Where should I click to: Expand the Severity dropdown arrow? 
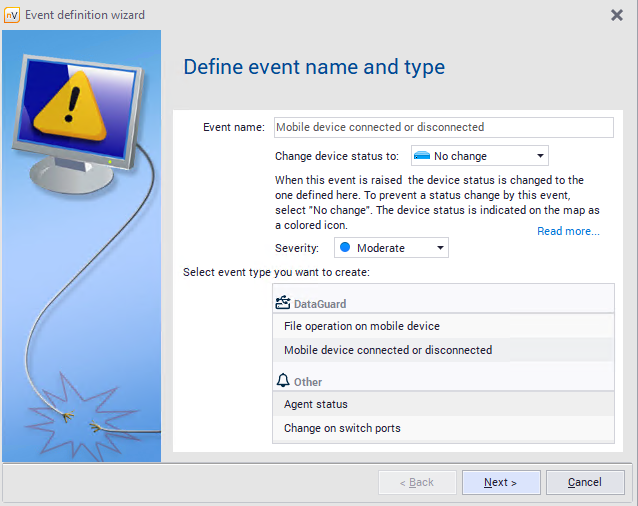pos(439,248)
